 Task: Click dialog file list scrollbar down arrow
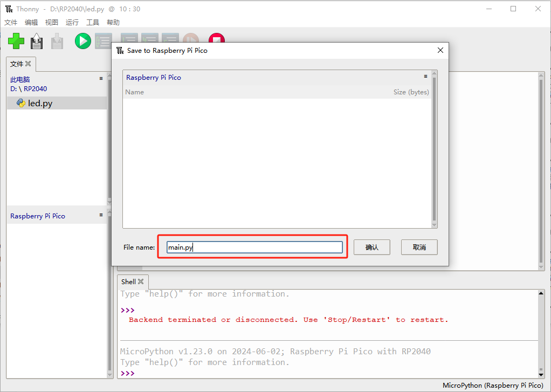[x=435, y=225]
